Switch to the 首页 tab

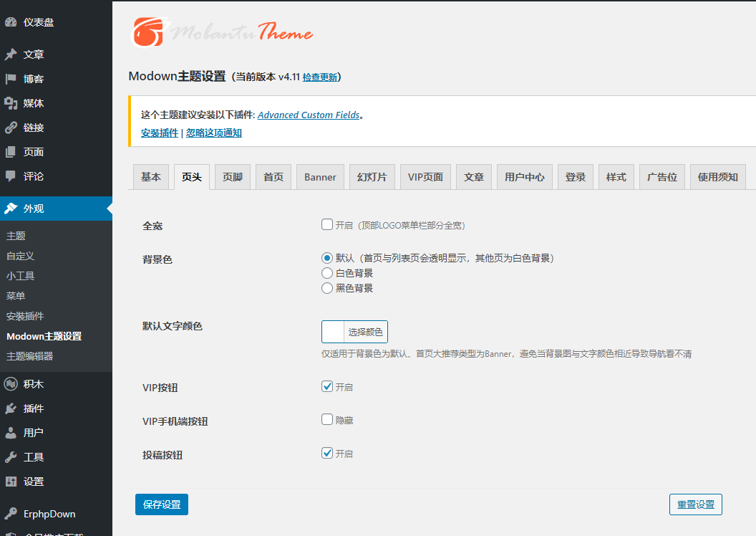[x=273, y=177]
